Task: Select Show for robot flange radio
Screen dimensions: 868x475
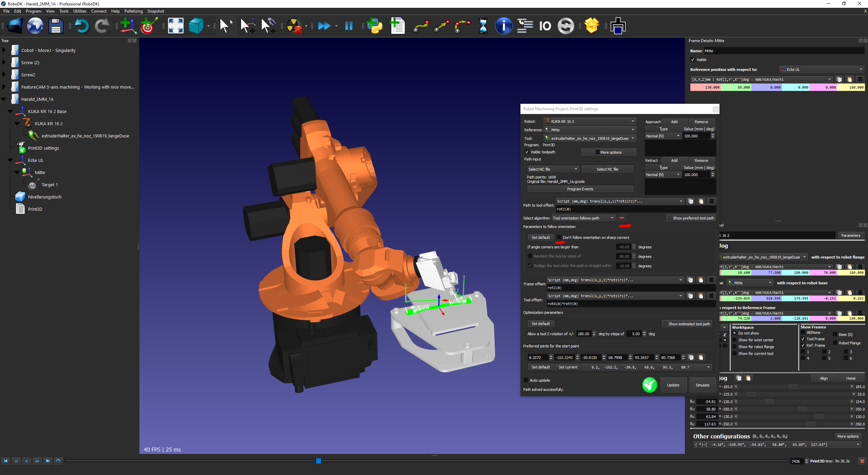Action: tap(734, 347)
